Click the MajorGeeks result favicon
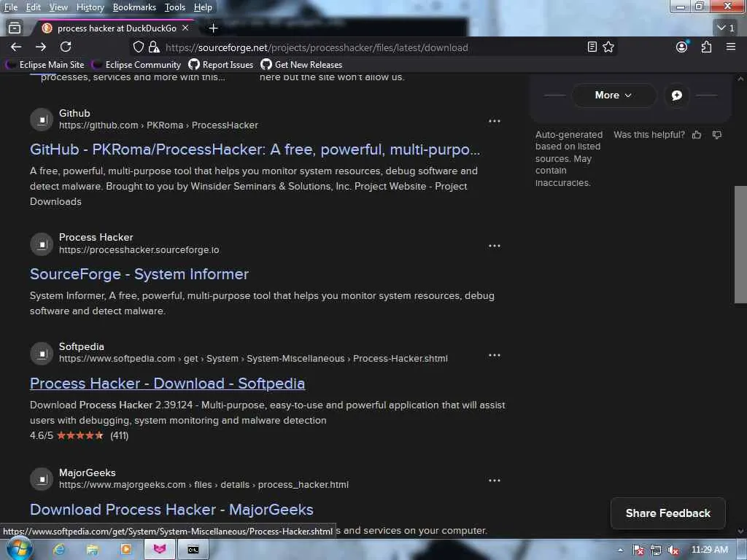 42,479
